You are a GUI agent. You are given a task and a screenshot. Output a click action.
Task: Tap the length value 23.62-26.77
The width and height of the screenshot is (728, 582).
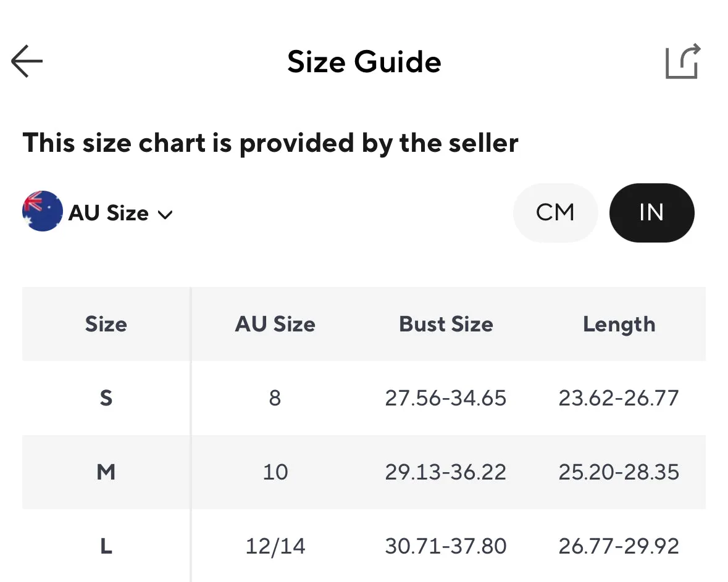click(x=619, y=398)
